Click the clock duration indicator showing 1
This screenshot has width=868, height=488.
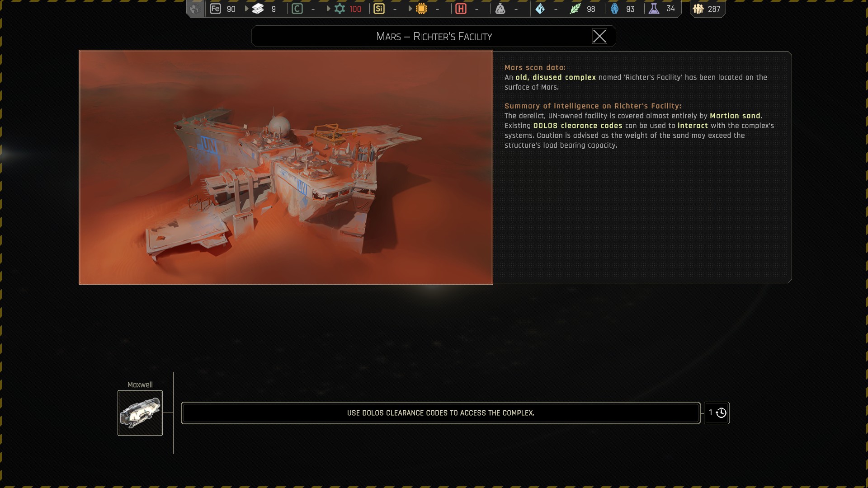pos(717,413)
